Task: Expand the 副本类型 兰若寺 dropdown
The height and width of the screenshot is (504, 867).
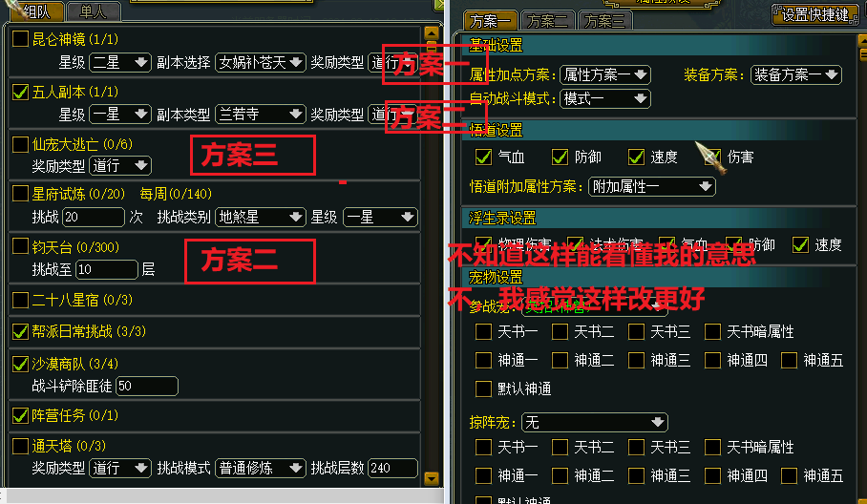Action: pyautogui.click(x=261, y=115)
